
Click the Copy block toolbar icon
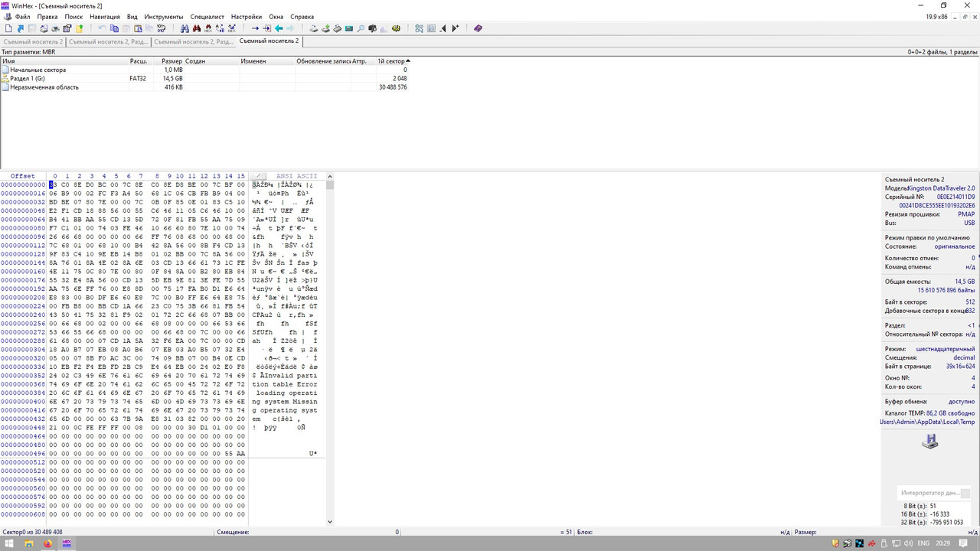click(x=114, y=28)
